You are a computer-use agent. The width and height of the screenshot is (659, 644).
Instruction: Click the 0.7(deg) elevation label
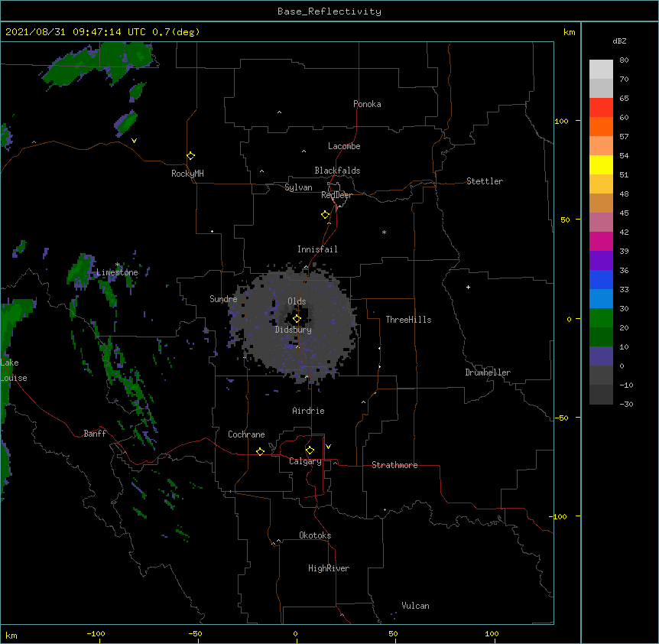(x=176, y=32)
